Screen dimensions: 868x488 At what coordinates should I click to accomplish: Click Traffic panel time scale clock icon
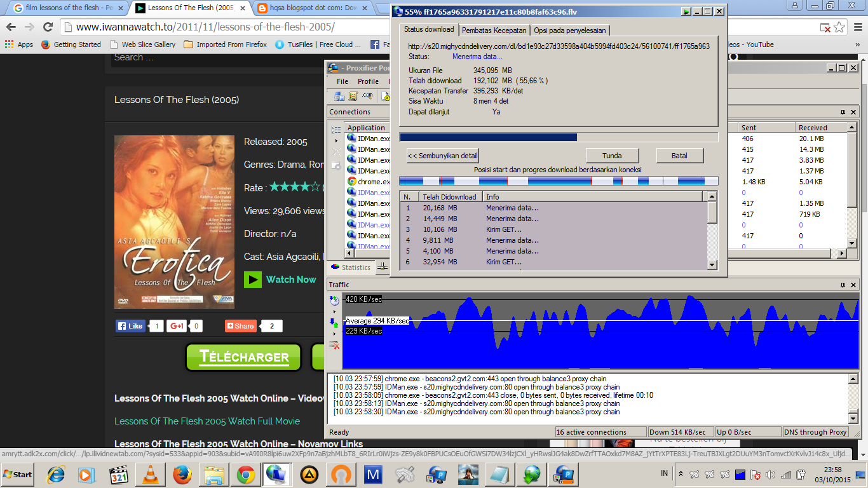[x=334, y=301]
